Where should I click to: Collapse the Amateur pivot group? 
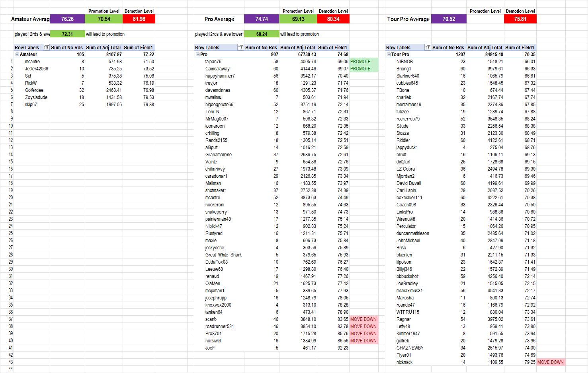pos(17,54)
